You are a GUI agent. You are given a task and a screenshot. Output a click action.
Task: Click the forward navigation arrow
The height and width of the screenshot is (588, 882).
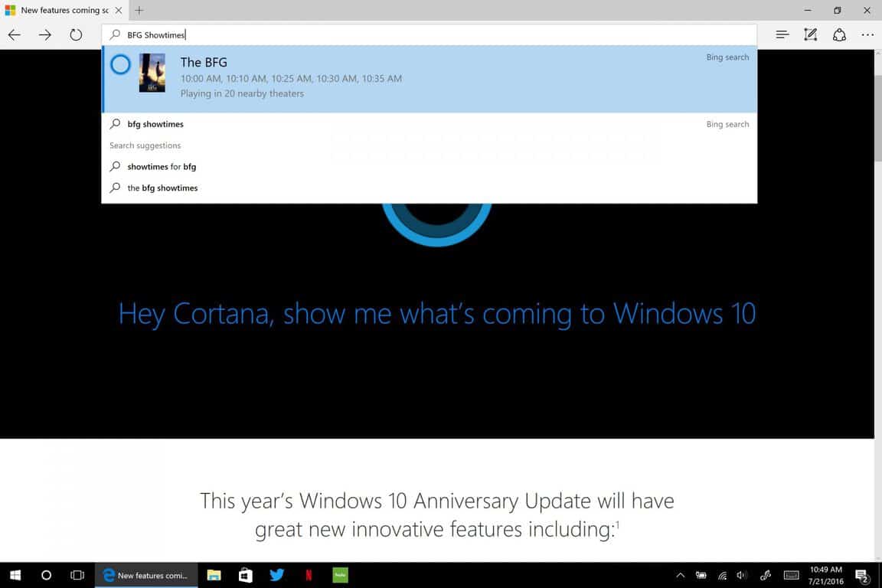coord(45,35)
